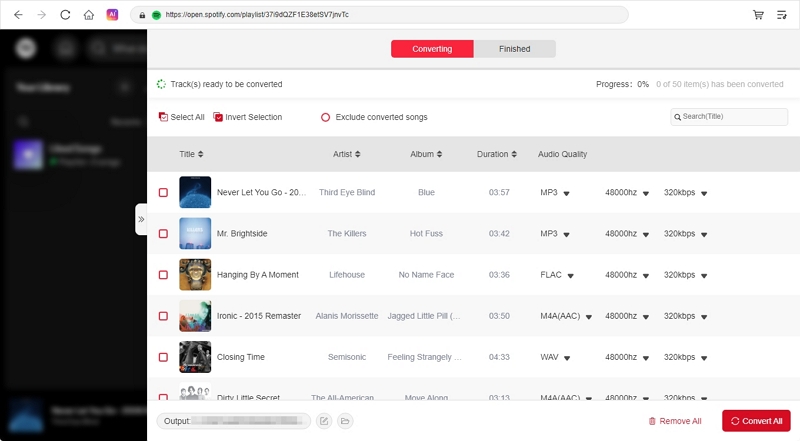The image size is (800, 441).
Task: Open the task list menu icon
Action: click(782, 15)
